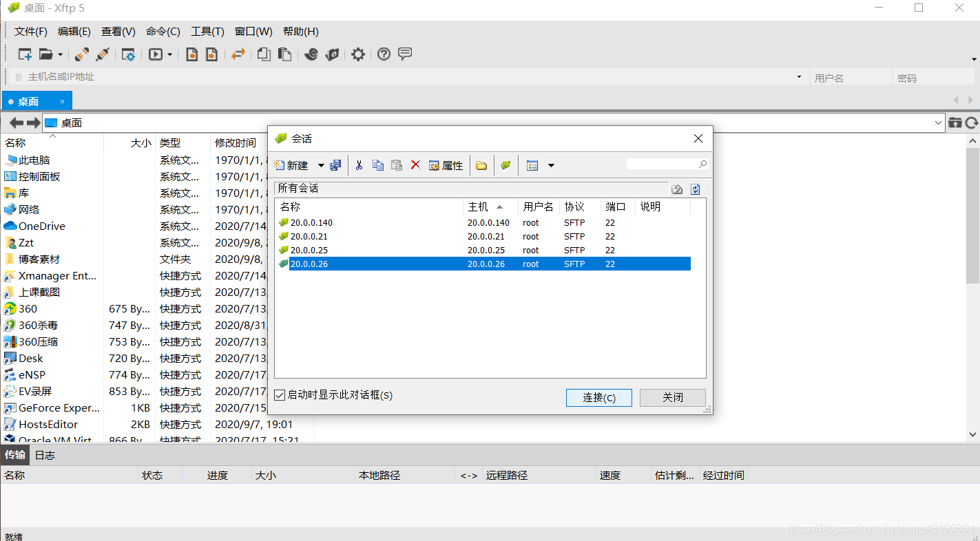Image resolution: width=980 pixels, height=541 pixels.
Task: Expand the open session dropdown arrow
Action: pos(61,54)
